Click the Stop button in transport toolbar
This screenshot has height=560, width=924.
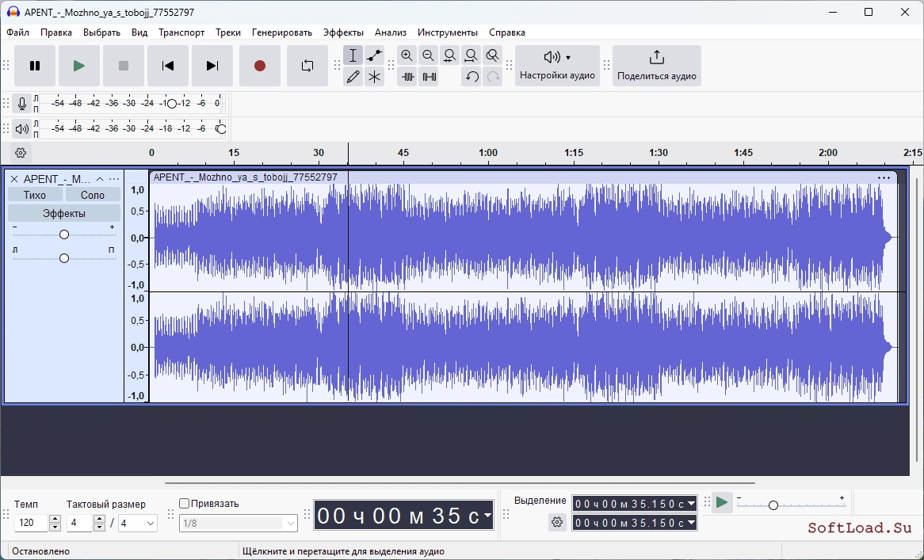pyautogui.click(x=123, y=66)
